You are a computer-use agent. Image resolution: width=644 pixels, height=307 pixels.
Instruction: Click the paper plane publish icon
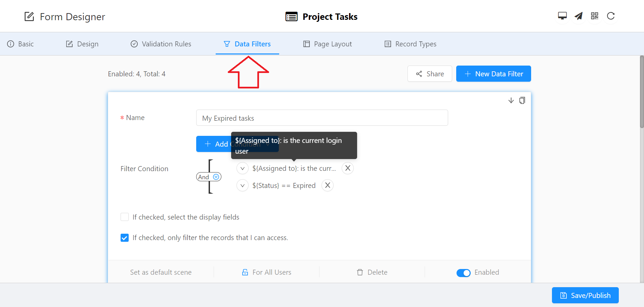pos(578,16)
